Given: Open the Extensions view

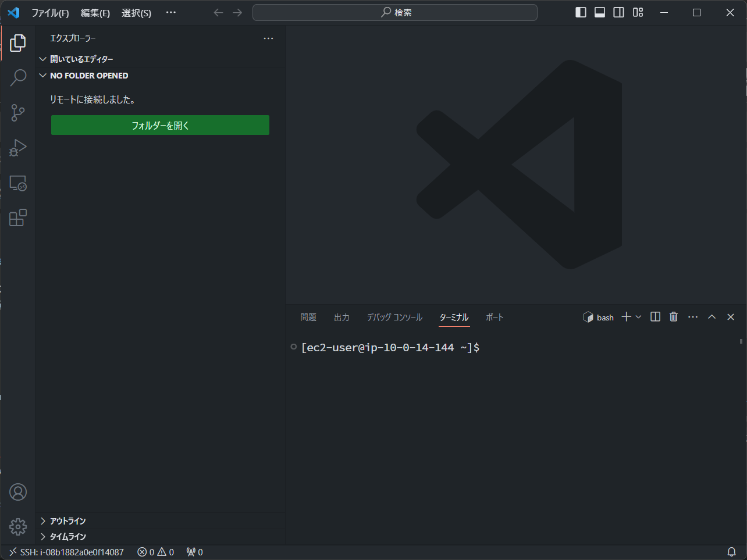Looking at the screenshot, I should click(18, 217).
